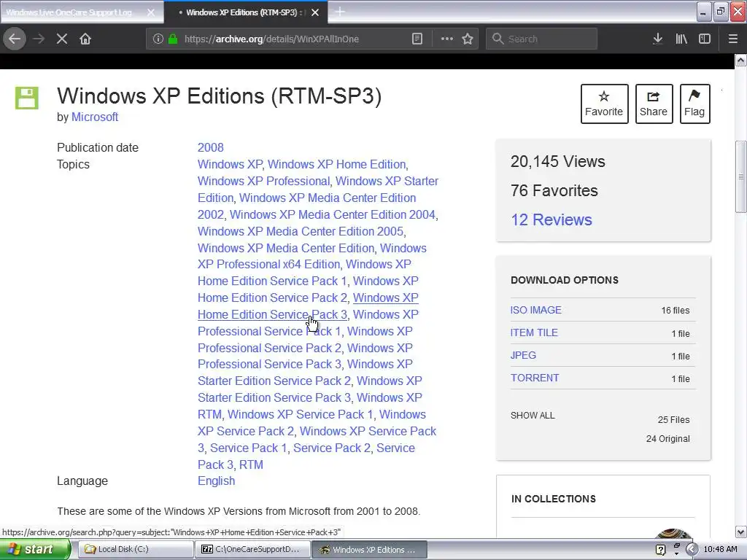
Task: Open the Microsoft author link
Action: pyautogui.click(x=94, y=117)
